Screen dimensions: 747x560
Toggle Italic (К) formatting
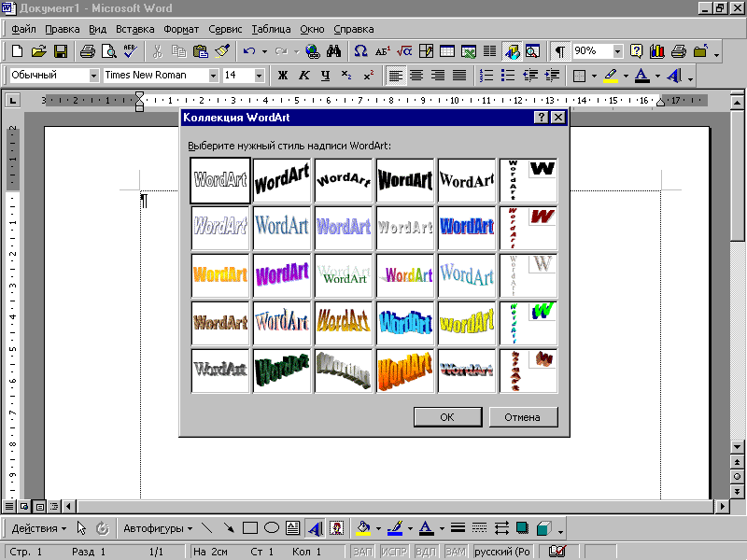tap(304, 76)
